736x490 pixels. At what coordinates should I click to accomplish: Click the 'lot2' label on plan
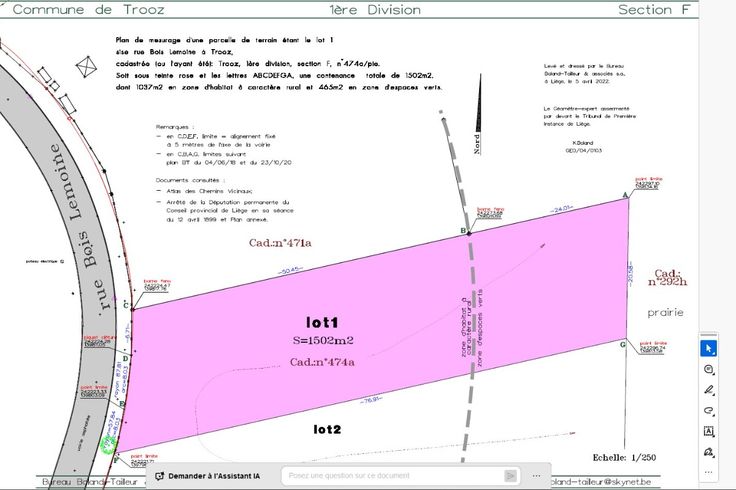tap(327, 429)
